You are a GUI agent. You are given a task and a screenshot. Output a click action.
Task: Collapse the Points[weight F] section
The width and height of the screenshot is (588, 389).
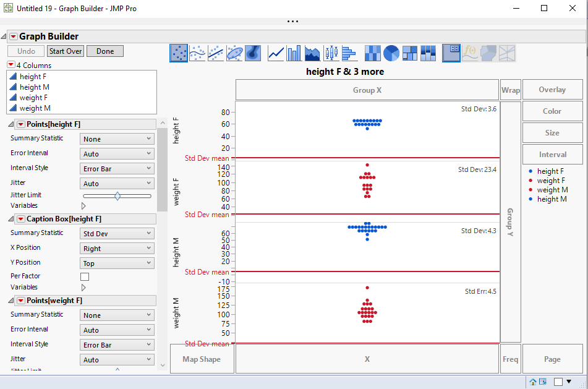coord(11,301)
